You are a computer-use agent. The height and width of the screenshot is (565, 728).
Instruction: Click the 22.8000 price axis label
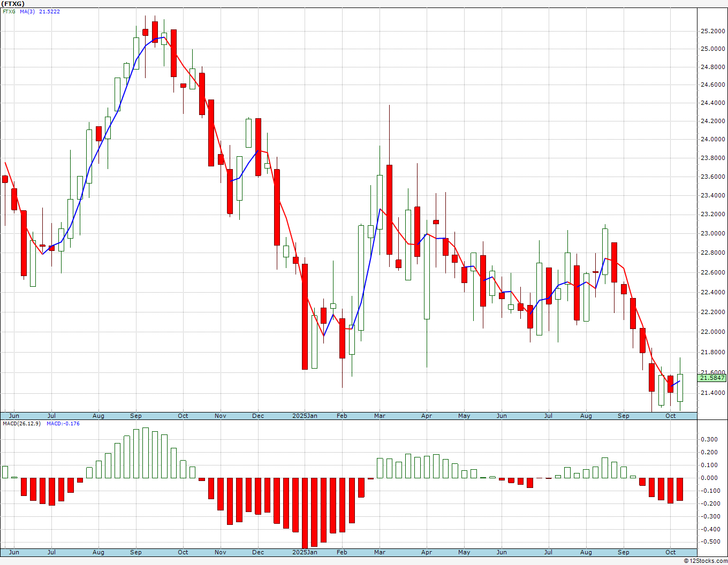click(712, 253)
